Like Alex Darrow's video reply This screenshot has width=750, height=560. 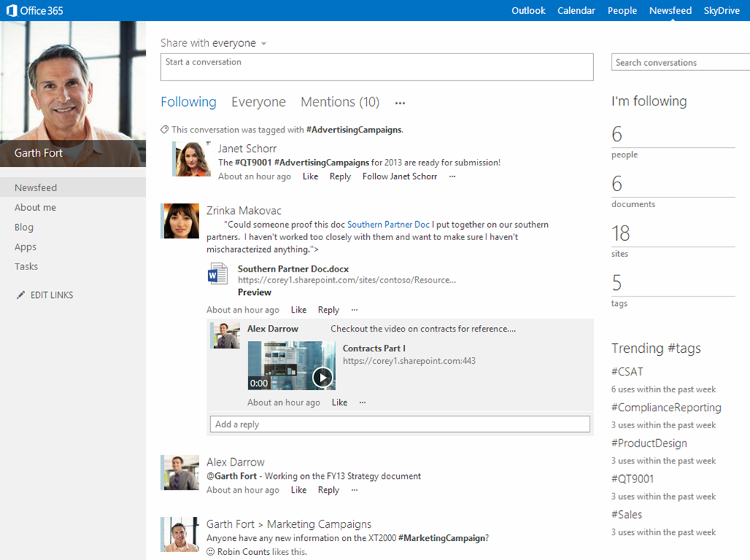point(340,403)
